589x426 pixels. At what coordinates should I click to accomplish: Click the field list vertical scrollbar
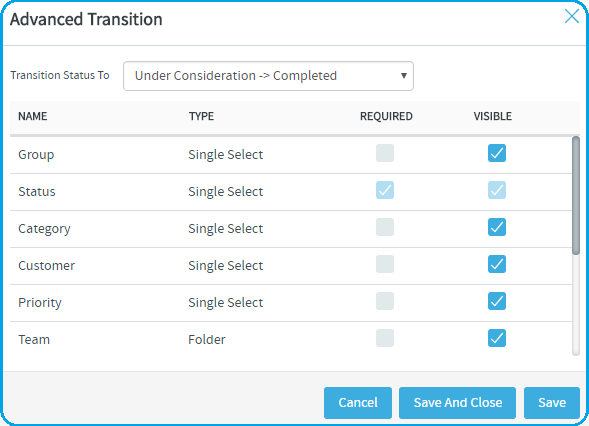[x=576, y=195]
